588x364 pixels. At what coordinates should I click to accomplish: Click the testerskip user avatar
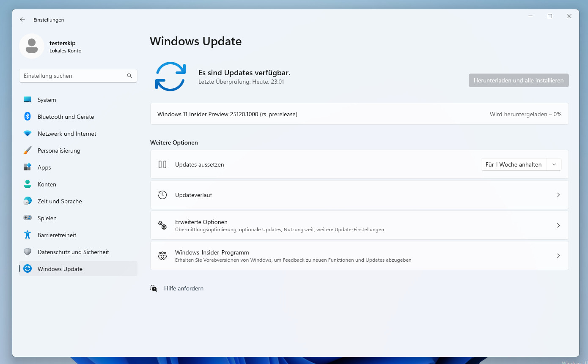[x=32, y=46]
